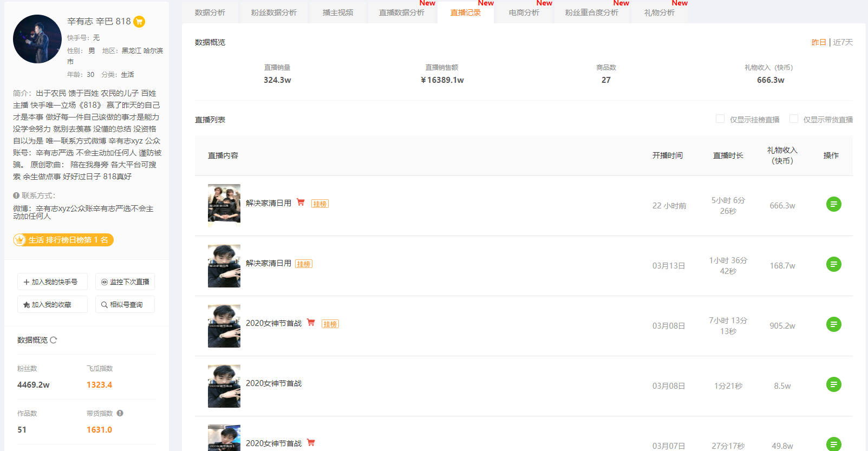Open the 礼物分析 tab
This screenshot has width=868, height=451.
pos(659,12)
